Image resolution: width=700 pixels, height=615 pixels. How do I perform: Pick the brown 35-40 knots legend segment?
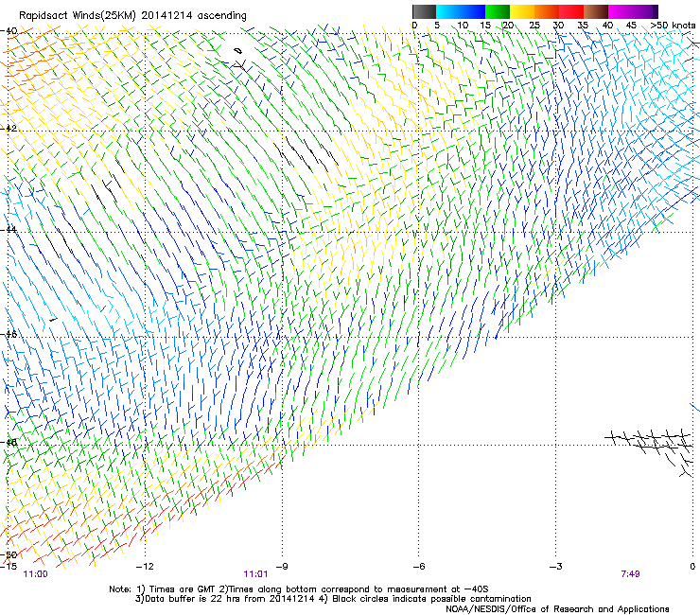(596, 11)
